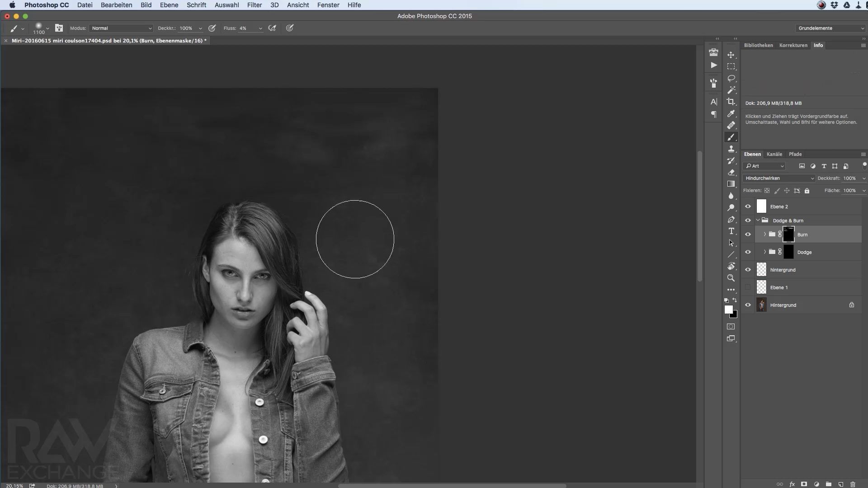Toggle lock all padlock in Fixieren
The width and height of the screenshot is (868, 488).
(x=807, y=191)
